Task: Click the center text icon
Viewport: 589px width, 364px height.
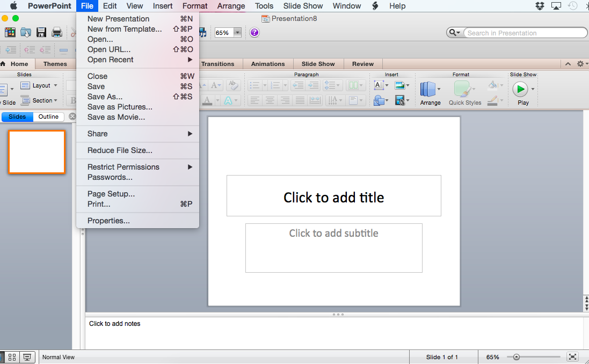Action: click(270, 100)
